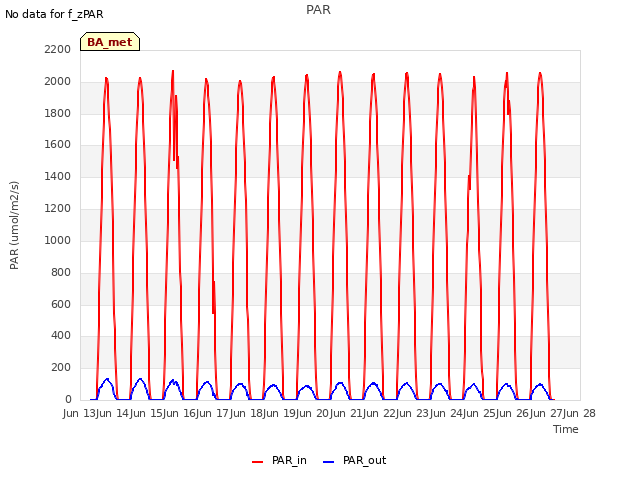This screenshot has width=640, height=480.
Task: Click the red PAR_in legend swatch
Action: [258, 462]
